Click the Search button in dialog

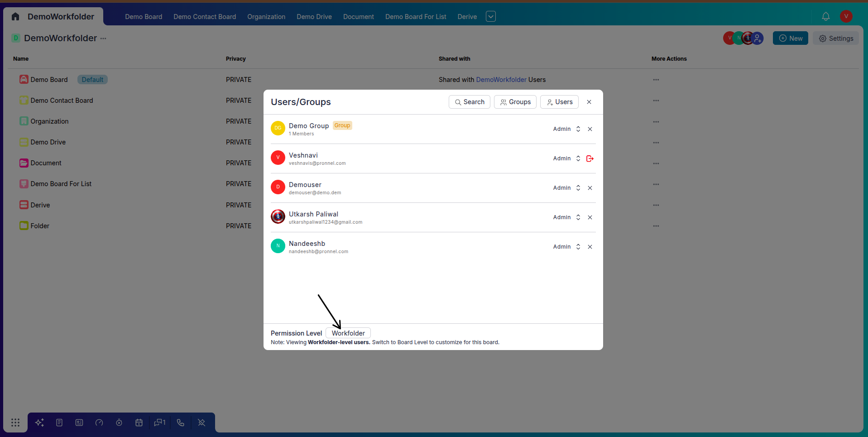tap(470, 102)
